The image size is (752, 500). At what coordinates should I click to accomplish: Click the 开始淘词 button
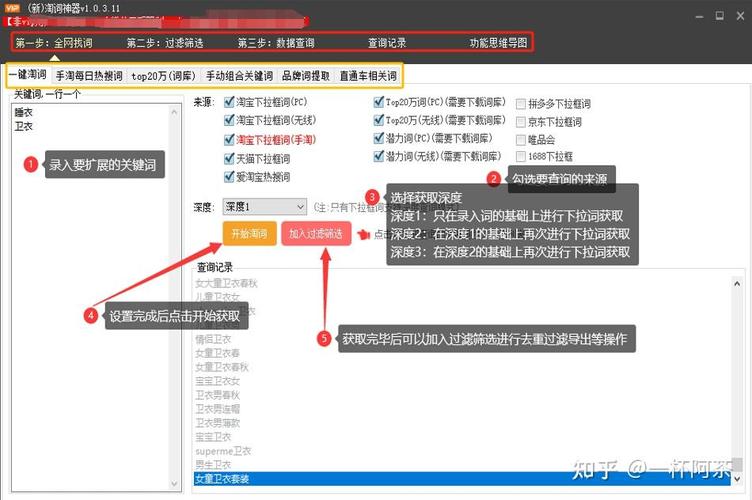pos(249,233)
